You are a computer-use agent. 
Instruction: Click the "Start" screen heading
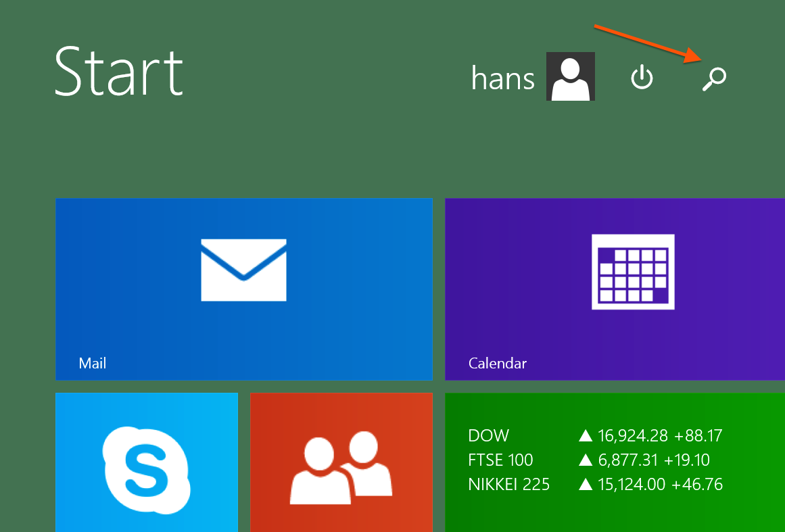pos(118,71)
